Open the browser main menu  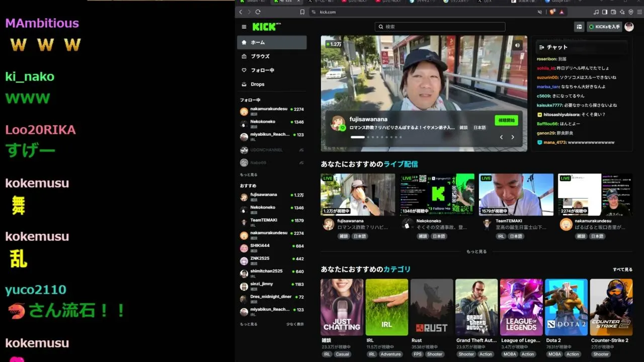point(639,12)
